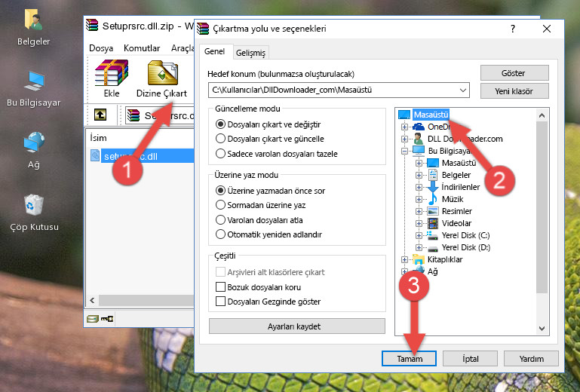The height and width of the screenshot is (392, 580).
Task: Click the Dizine Çıkart toolbar icon
Action: pyautogui.click(x=161, y=79)
